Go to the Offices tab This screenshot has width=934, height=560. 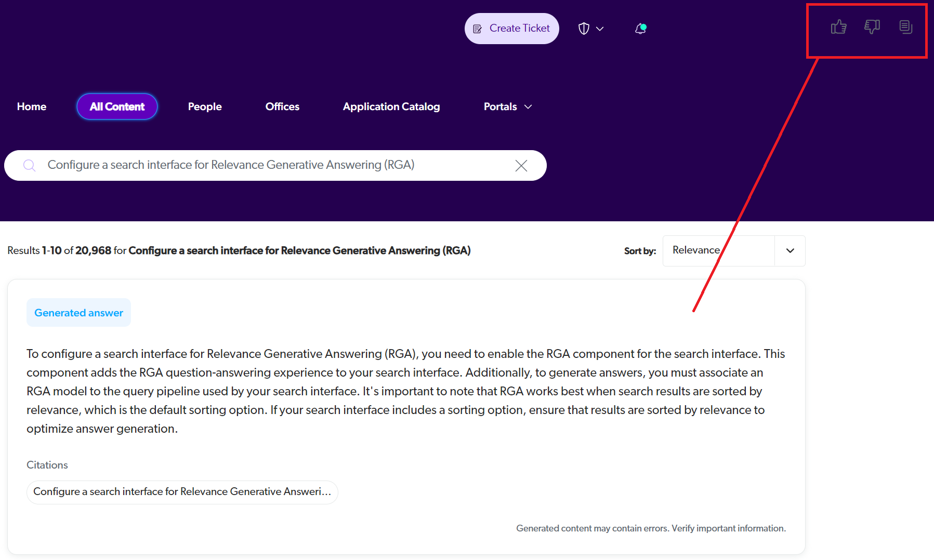[282, 106]
